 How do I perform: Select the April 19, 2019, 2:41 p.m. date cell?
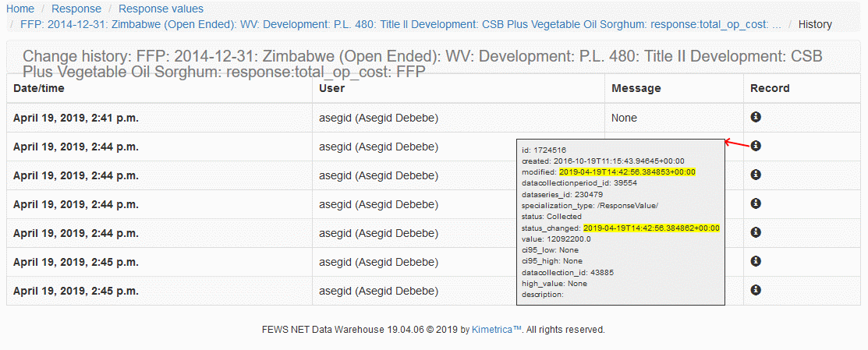tap(81, 118)
